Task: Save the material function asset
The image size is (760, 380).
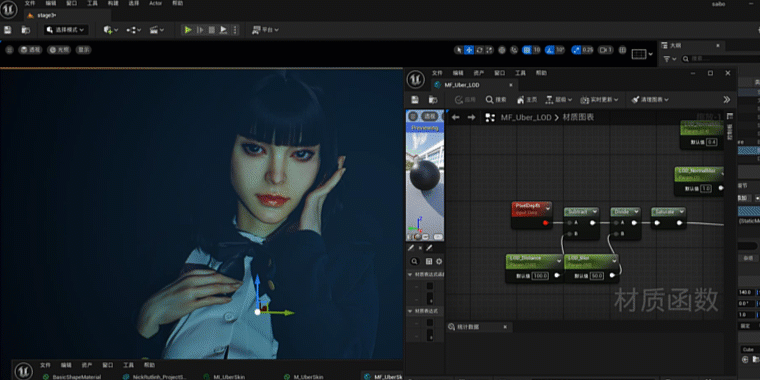Action: coord(415,99)
